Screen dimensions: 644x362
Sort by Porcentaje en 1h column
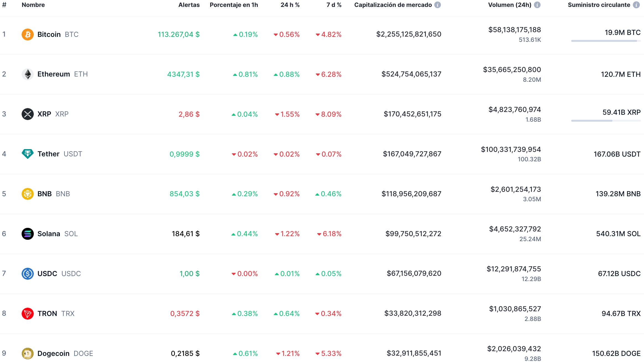(234, 5)
